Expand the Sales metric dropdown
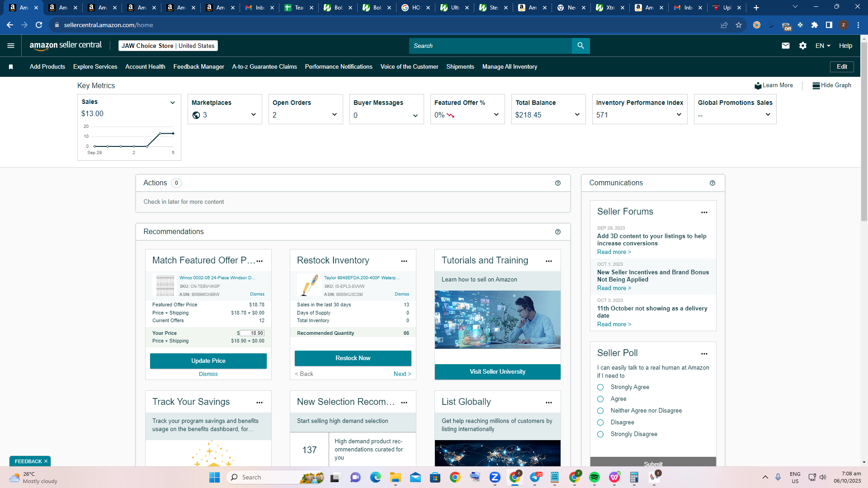This screenshot has height=488, width=868. click(x=172, y=103)
